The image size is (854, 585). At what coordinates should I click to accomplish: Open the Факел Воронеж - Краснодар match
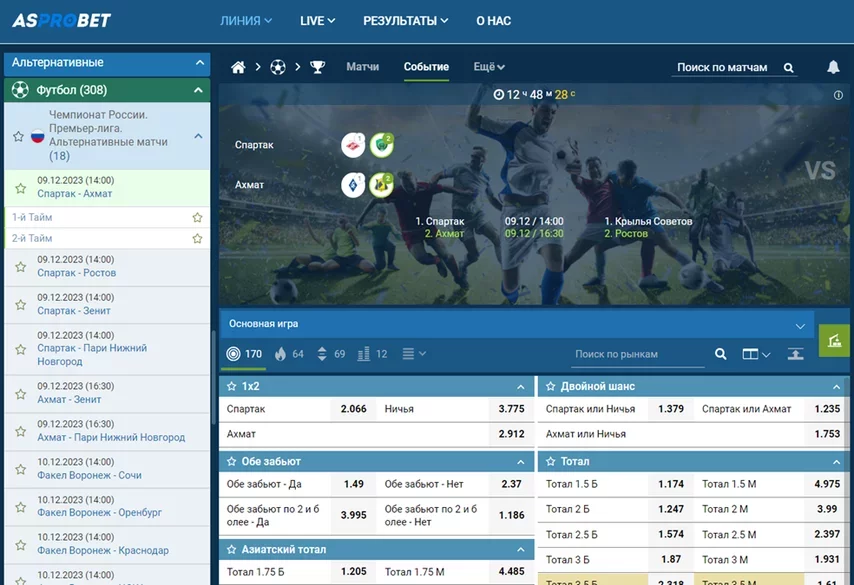[x=103, y=551]
